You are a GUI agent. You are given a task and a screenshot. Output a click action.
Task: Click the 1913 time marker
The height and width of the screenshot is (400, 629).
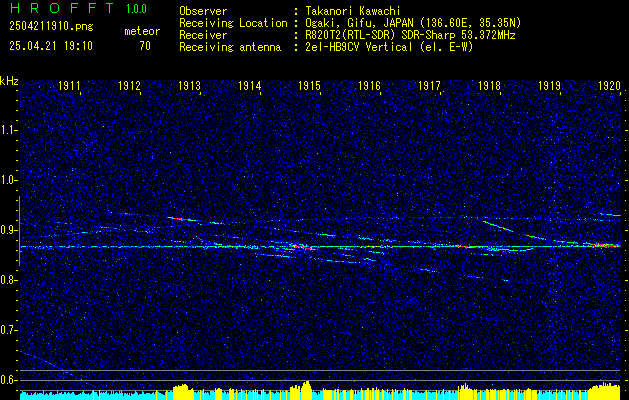click(189, 86)
